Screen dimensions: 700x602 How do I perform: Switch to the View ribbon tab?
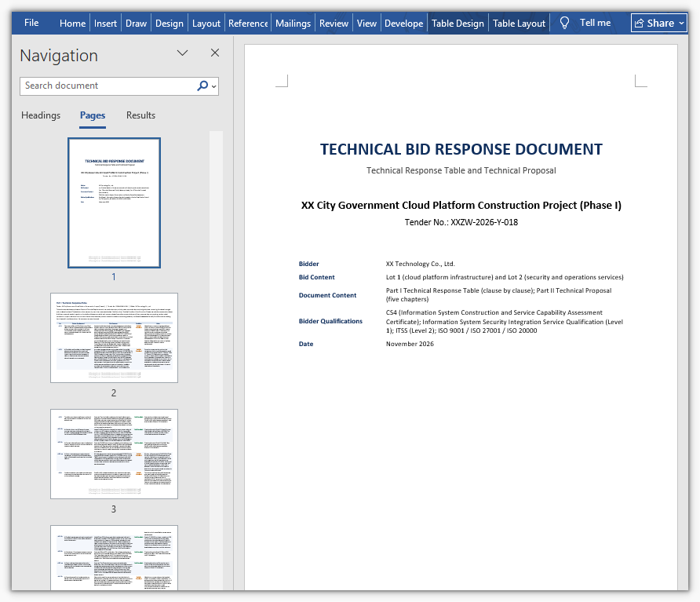coord(366,24)
